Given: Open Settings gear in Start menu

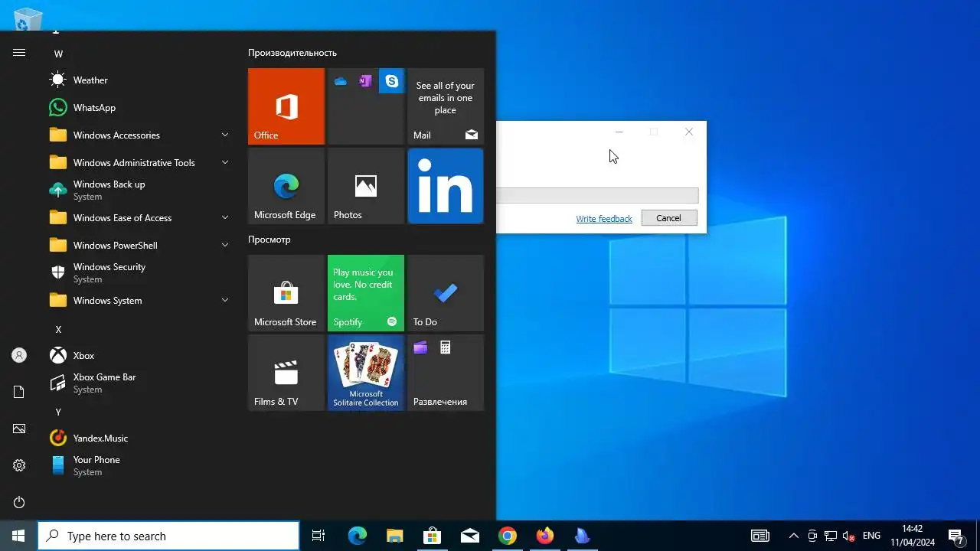Looking at the screenshot, I should pyautogui.click(x=19, y=465).
